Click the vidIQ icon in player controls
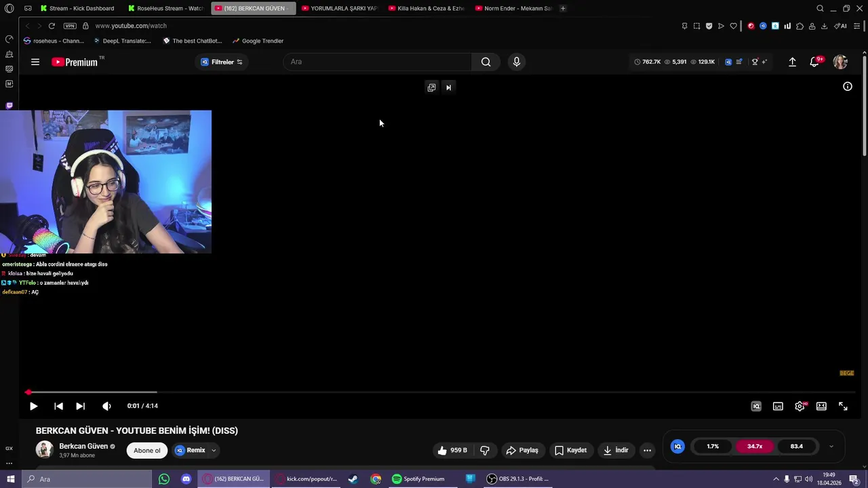The width and height of the screenshot is (868, 488). tap(756, 406)
